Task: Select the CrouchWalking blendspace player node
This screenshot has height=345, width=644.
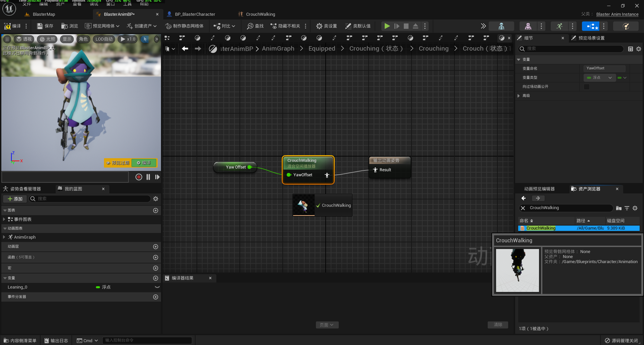Action: point(308,170)
